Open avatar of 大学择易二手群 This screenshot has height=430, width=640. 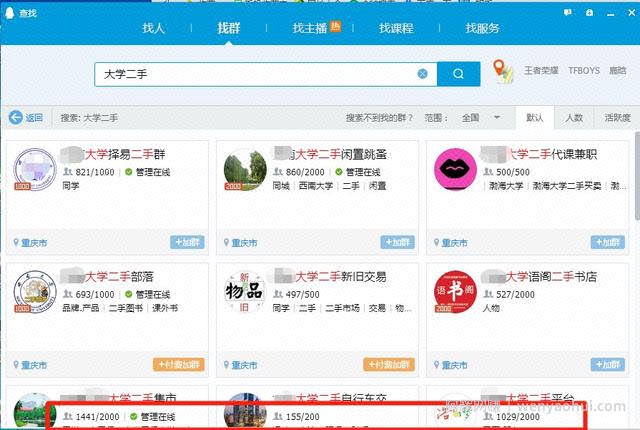pos(35,169)
